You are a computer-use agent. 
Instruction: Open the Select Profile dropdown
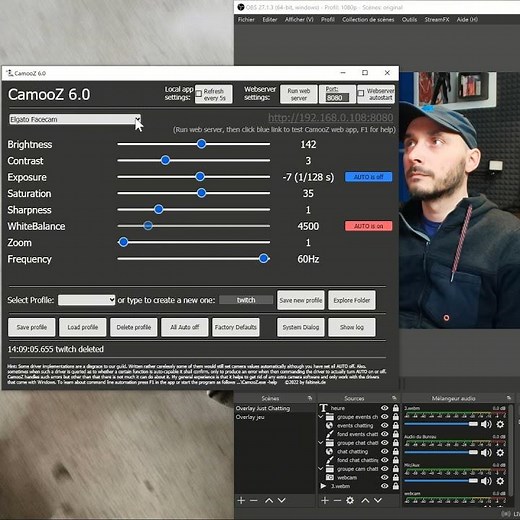(x=86, y=300)
